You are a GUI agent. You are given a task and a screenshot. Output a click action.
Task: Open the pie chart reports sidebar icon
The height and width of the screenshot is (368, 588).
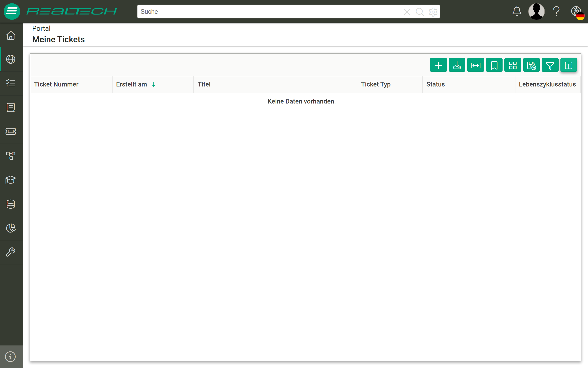(x=11, y=228)
